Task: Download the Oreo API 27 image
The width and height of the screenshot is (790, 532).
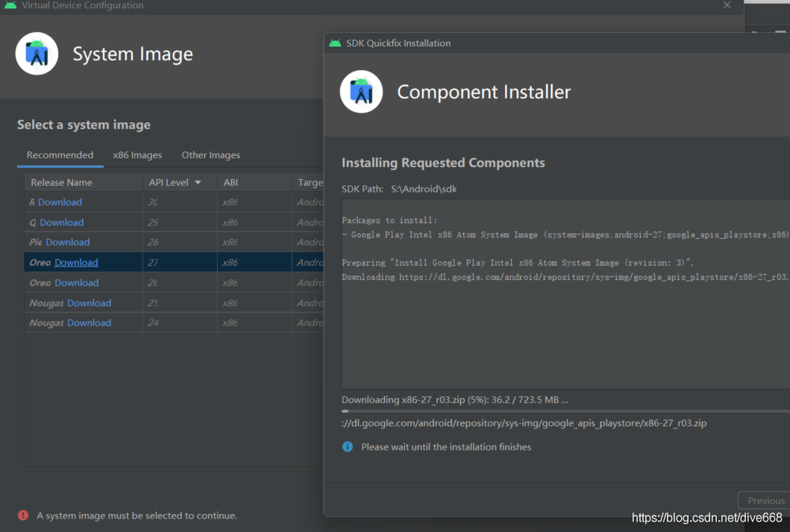Action: click(x=76, y=263)
